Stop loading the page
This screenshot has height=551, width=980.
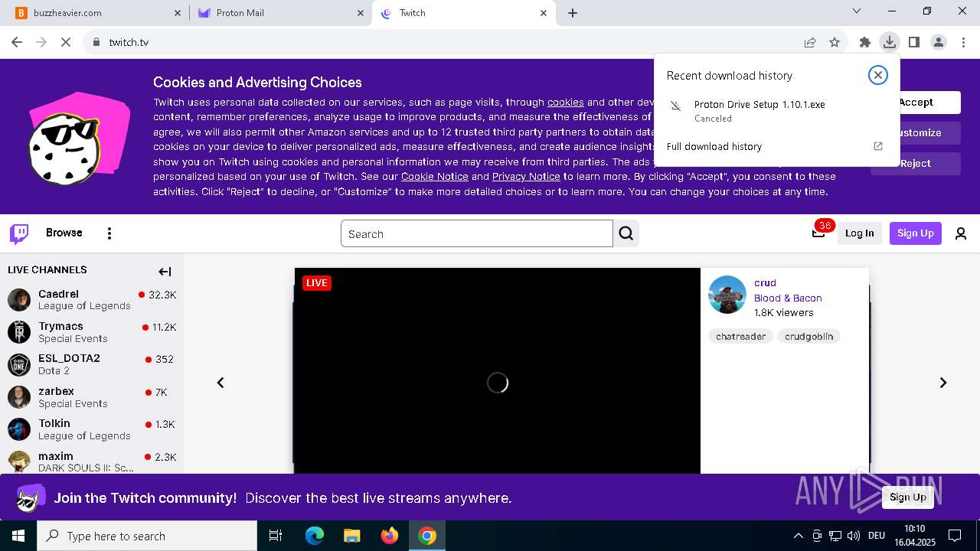point(66,42)
